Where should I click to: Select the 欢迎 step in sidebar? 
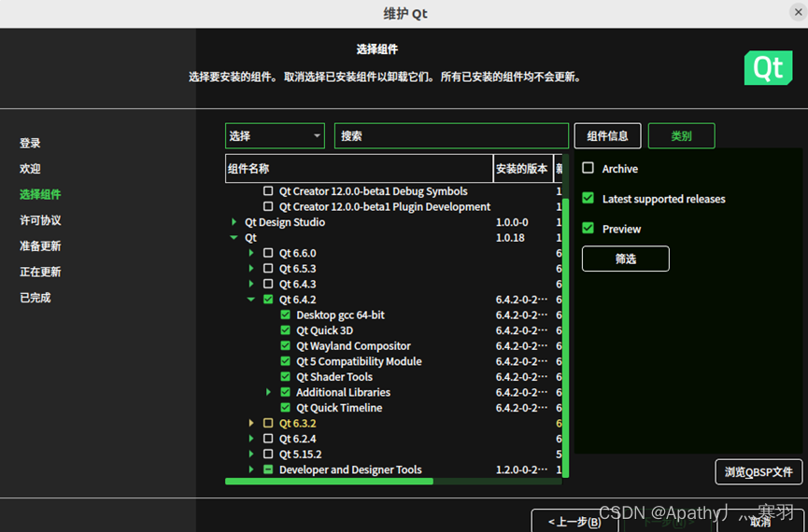click(30, 168)
